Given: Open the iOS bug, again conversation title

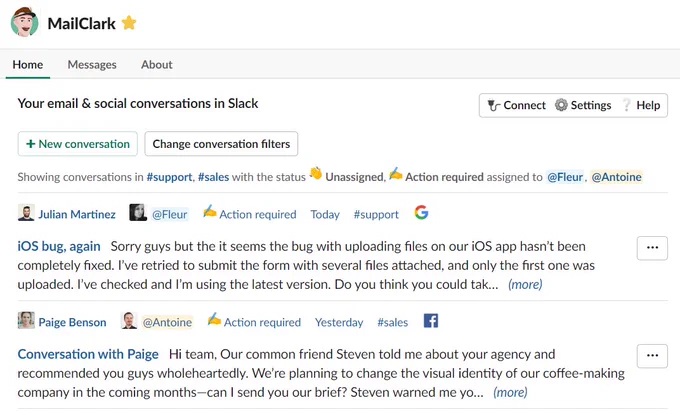Looking at the screenshot, I should (59, 246).
